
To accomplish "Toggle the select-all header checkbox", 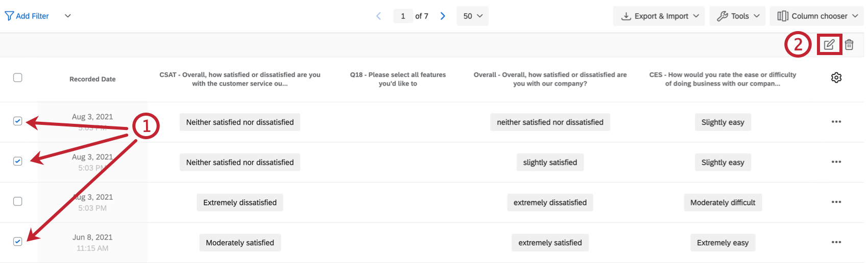I will coord(18,77).
